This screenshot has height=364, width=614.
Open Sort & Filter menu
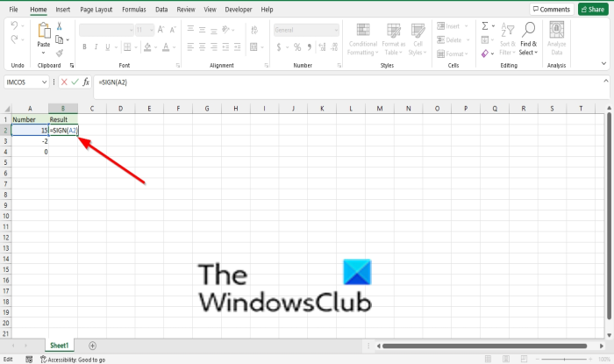(x=508, y=39)
